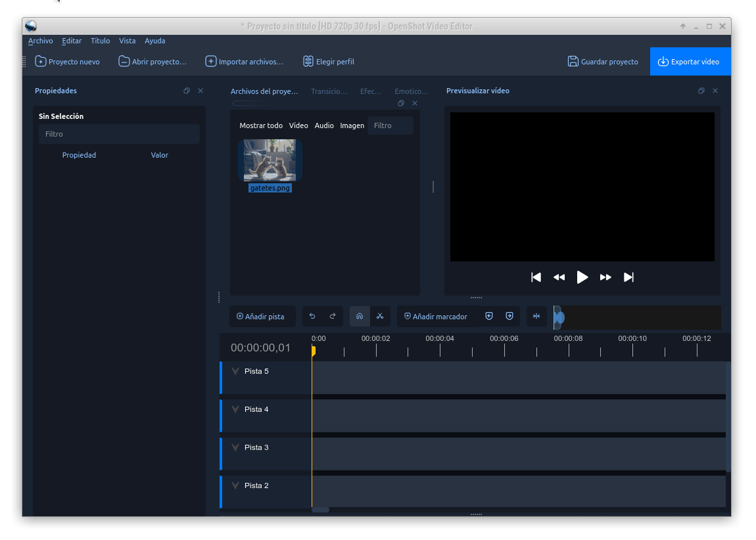Screen dimensions: 756x540
Task: Toggle the snapping magnet tool
Action: point(360,317)
